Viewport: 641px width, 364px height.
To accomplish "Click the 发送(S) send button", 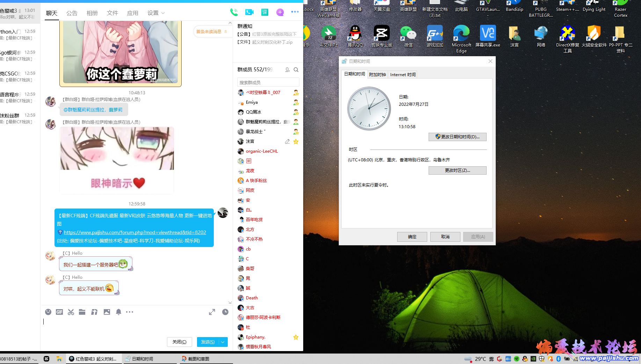I will pyautogui.click(x=208, y=342).
